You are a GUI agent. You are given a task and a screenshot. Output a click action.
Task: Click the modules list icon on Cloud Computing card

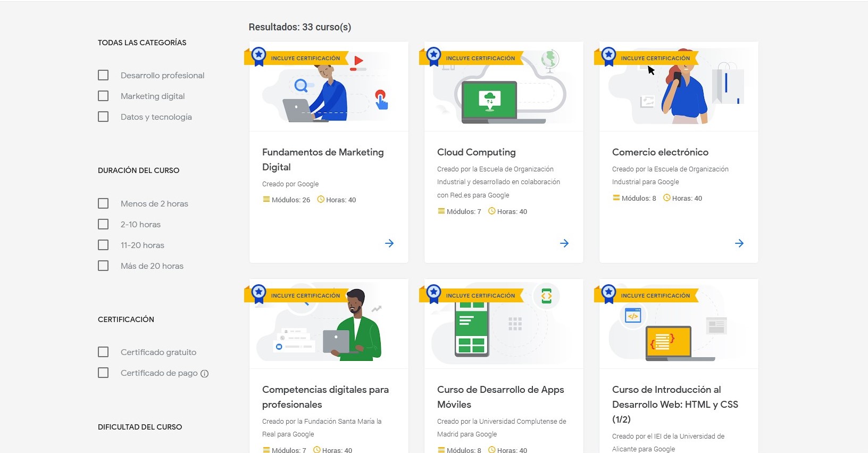point(441,211)
